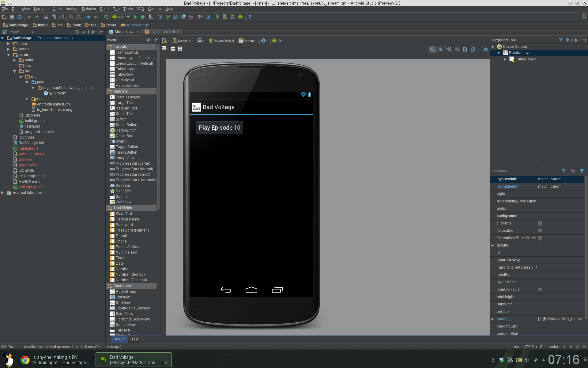Select ToggleButton widget in Palette

(127, 147)
